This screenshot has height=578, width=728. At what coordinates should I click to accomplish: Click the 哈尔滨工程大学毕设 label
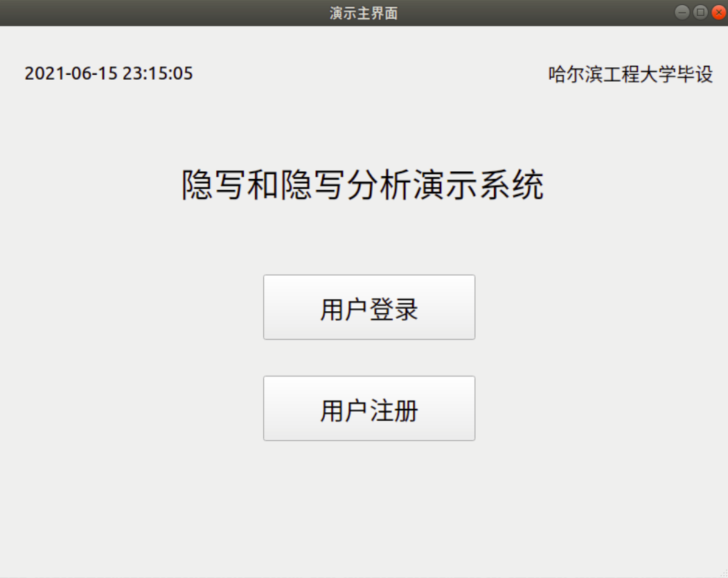coord(630,74)
